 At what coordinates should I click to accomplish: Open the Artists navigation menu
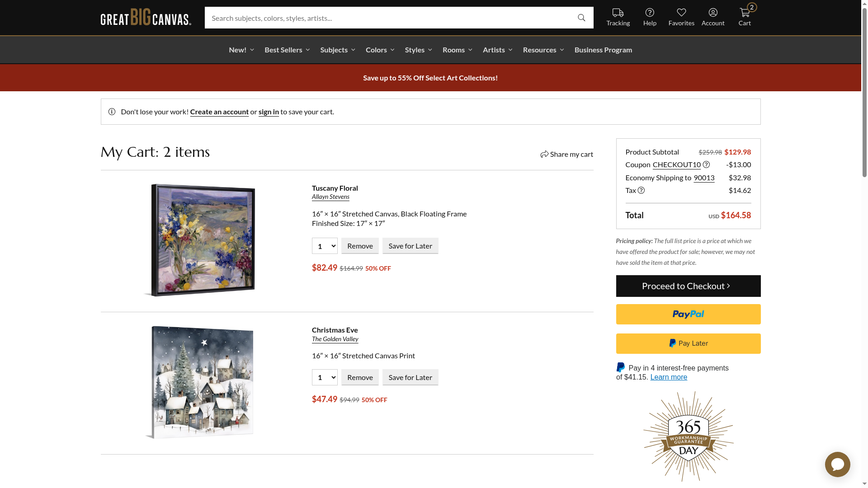point(497,50)
